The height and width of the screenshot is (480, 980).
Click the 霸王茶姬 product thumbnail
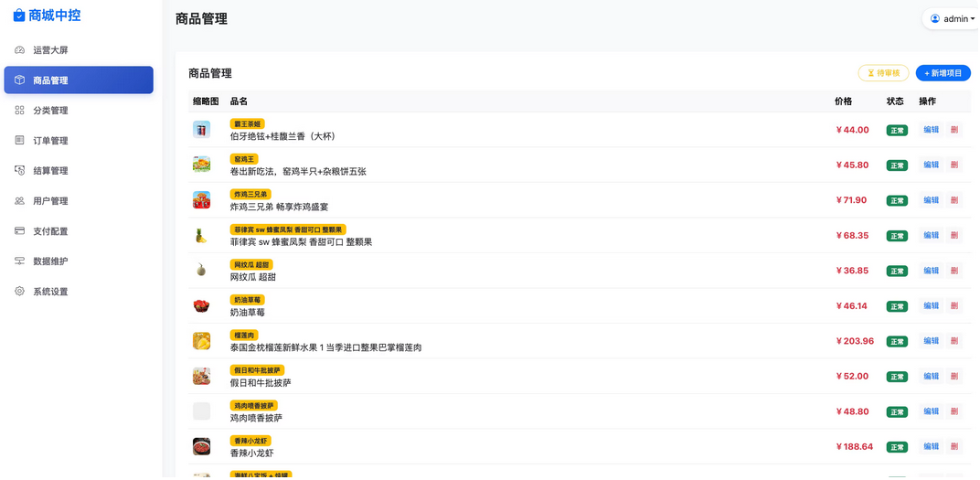201,130
